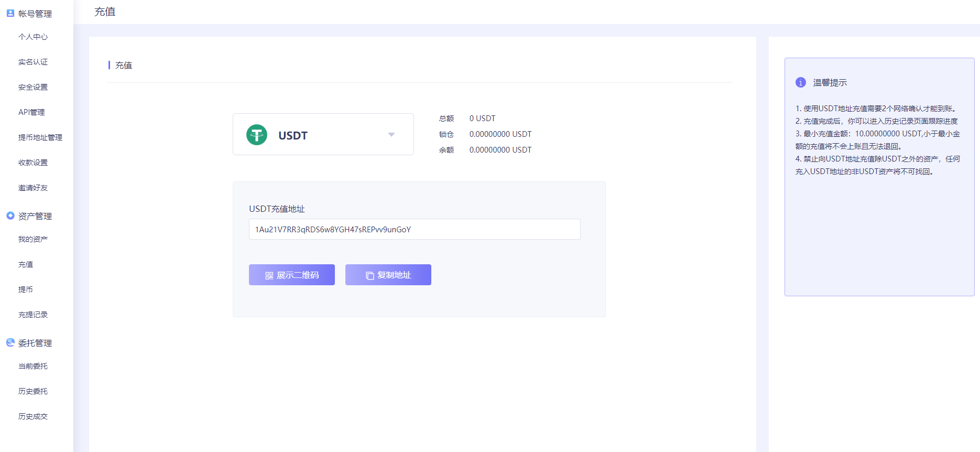Click the green USDT Tether logo
The height and width of the screenshot is (452, 980).
(257, 135)
